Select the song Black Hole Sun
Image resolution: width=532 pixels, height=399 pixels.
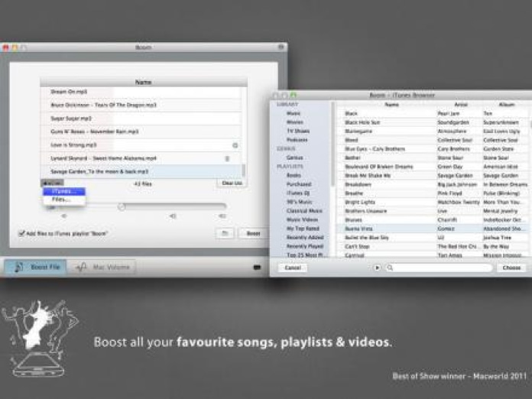pos(433,122)
